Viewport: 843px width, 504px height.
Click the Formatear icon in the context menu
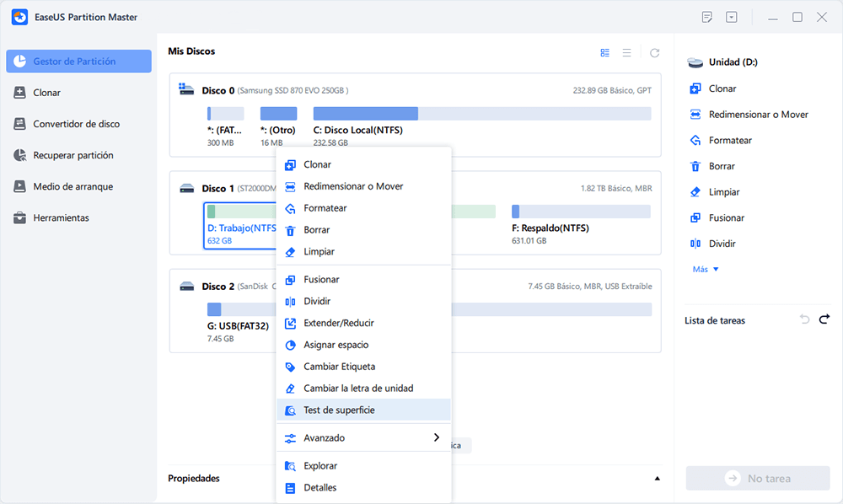coord(290,208)
